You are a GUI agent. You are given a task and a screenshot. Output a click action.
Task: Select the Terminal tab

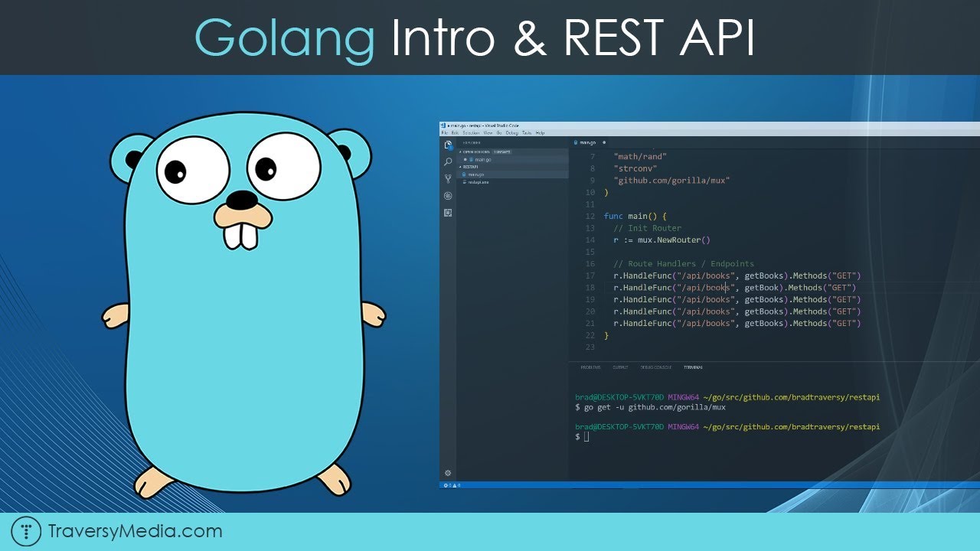tap(694, 368)
